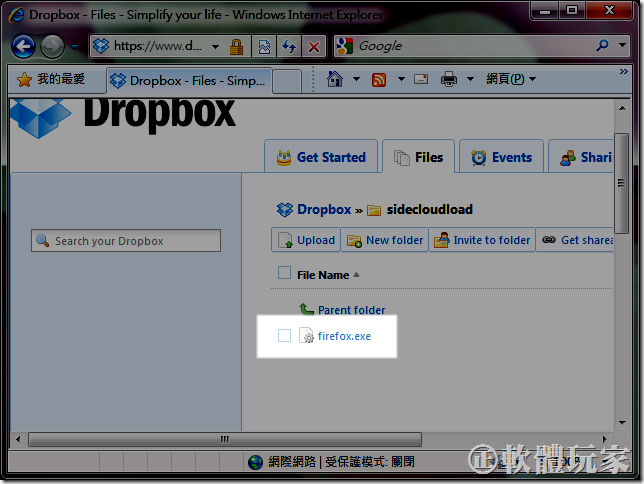Switch to the Sharing tab
This screenshot has height=484, width=644.
(x=581, y=157)
